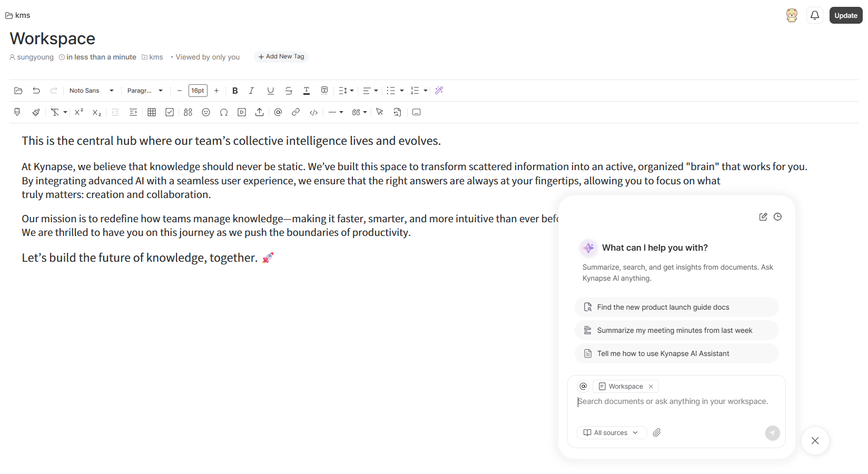Open the clear formatting dropdown
Image resolution: width=868 pixels, height=474 pixels.
tap(58, 112)
